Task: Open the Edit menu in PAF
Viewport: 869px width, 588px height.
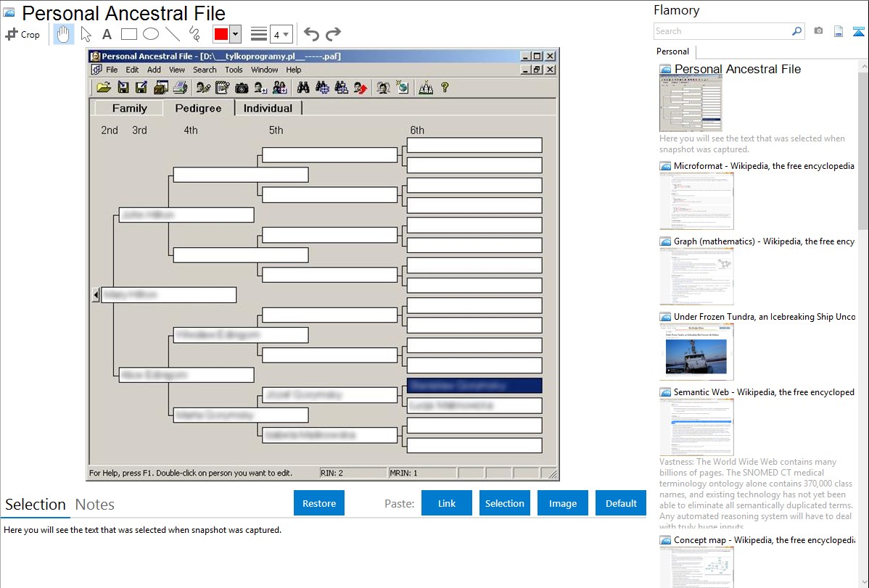Action: tap(132, 70)
